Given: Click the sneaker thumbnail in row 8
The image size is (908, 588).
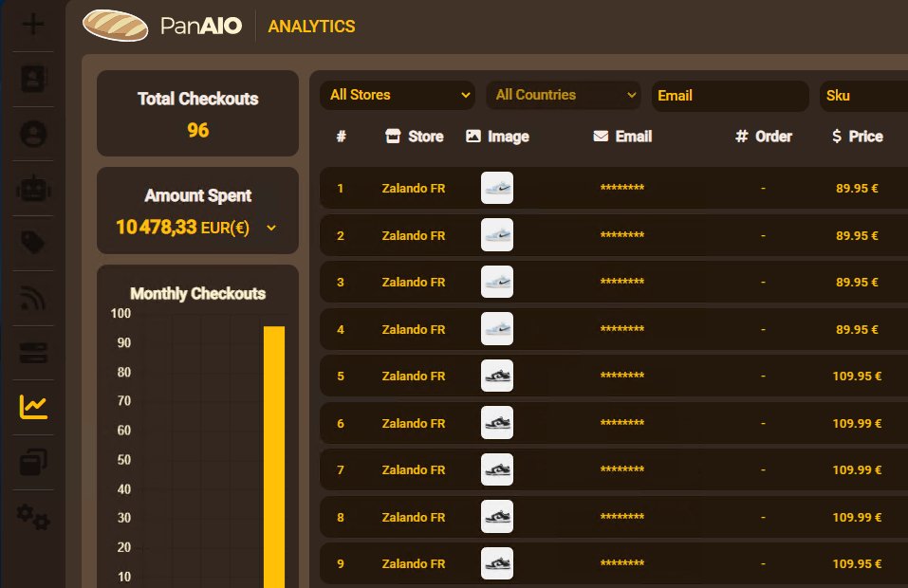Looking at the screenshot, I should tap(497, 516).
